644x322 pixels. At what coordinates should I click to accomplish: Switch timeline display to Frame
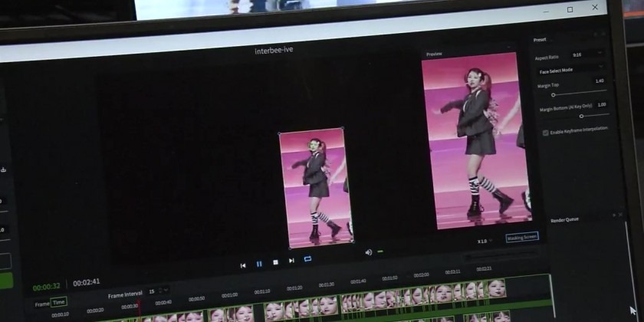(41, 304)
